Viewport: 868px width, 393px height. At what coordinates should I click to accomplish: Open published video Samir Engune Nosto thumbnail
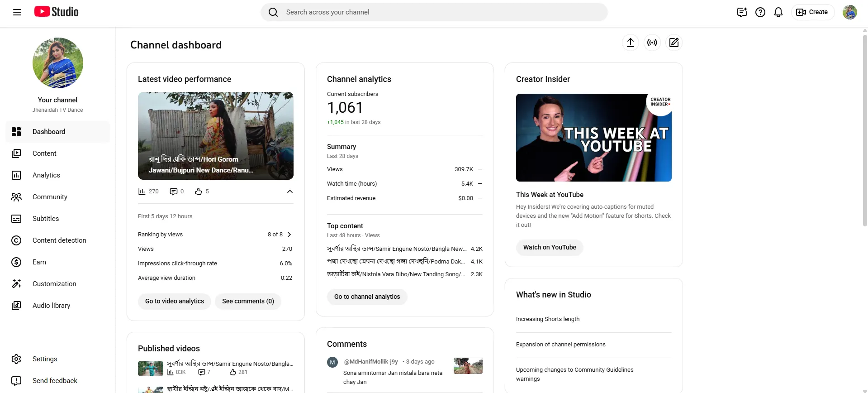[x=151, y=369]
